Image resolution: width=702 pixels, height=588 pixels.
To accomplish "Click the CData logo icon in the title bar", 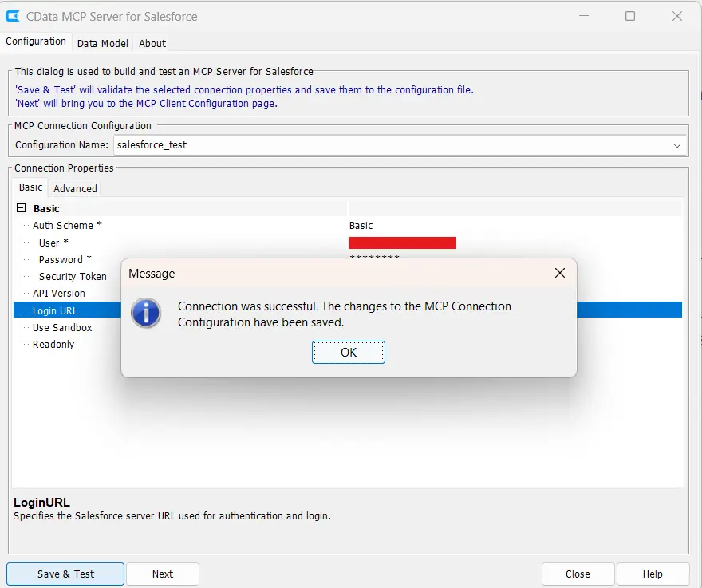I will [x=13, y=15].
